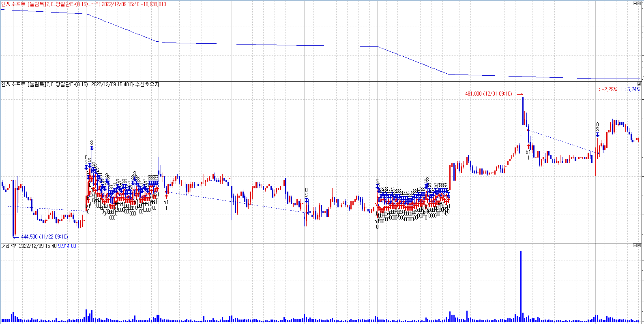
Task: Click the red buy arrow above leftmost 'b1'
Action: [x=166, y=196]
